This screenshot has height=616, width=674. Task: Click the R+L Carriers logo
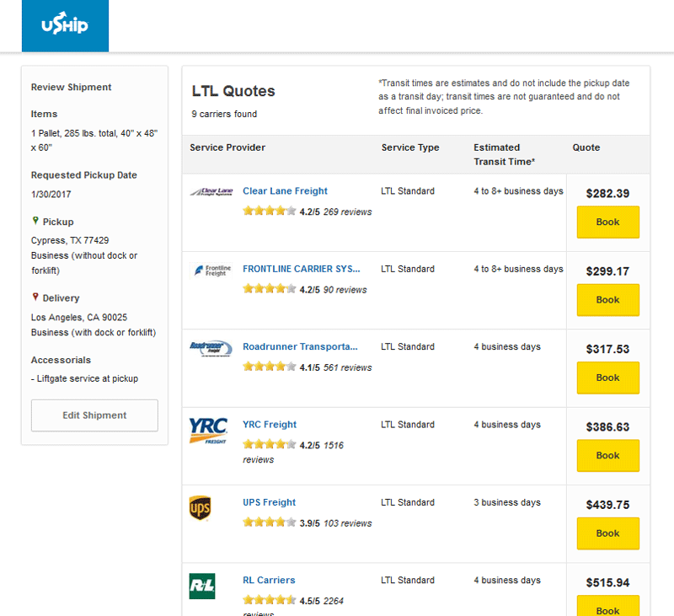[x=202, y=586]
